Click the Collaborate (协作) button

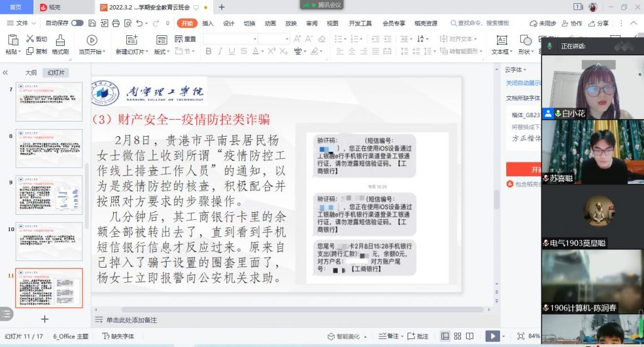[x=572, y=23]
